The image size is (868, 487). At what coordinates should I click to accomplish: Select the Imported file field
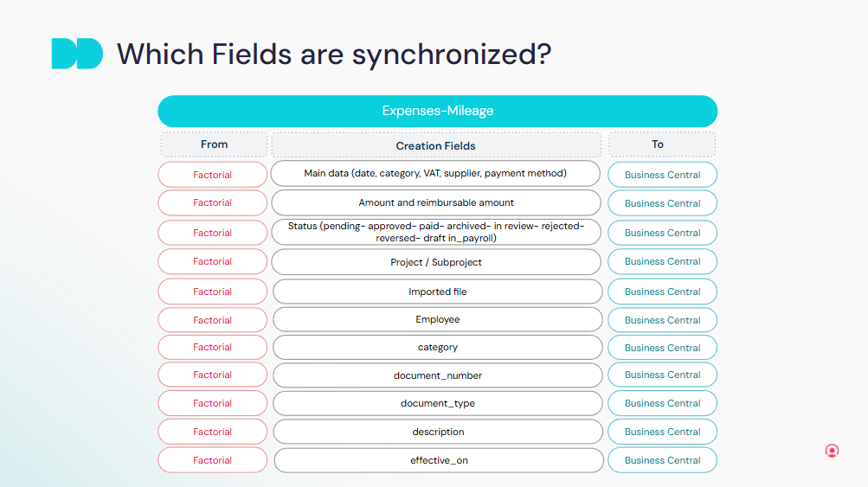(437, 292)
